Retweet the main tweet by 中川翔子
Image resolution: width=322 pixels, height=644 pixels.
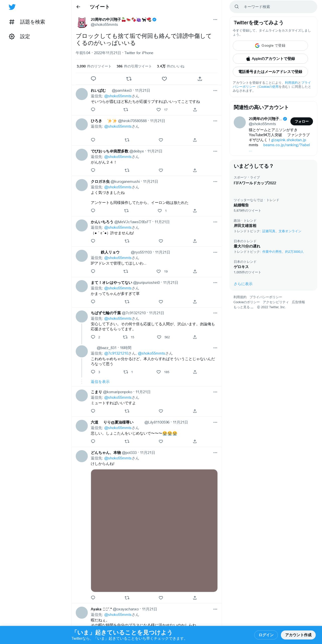pos(129,79)
